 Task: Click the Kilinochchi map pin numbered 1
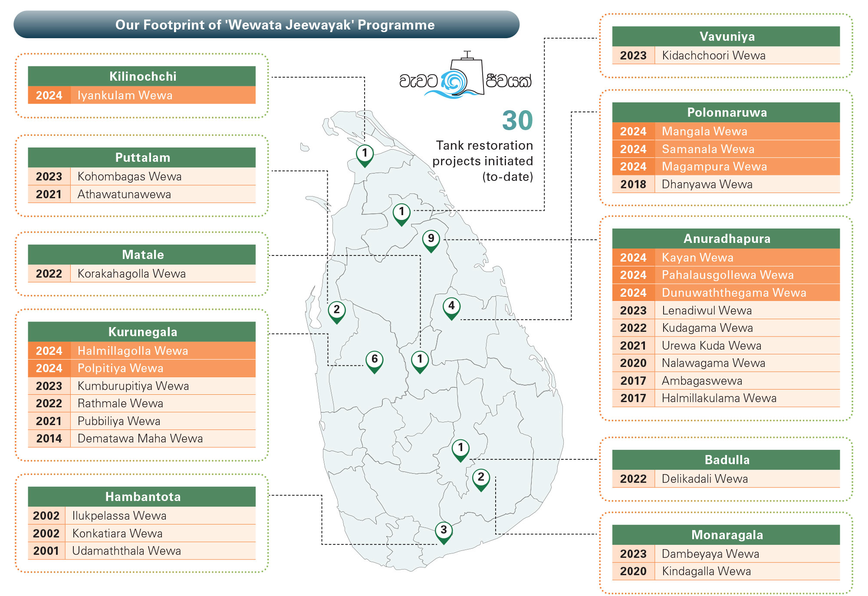pos(365,156)
